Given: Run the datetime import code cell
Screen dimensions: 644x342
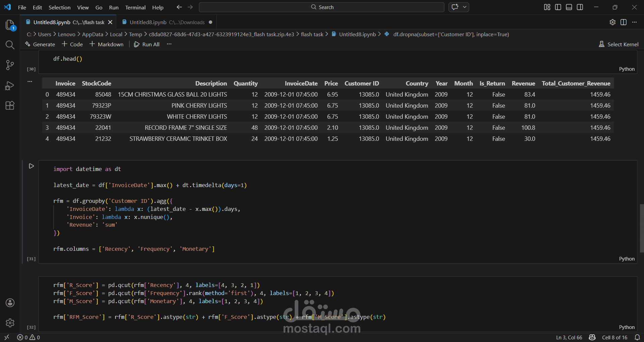Looking at the screenshot, I should 31,166.
